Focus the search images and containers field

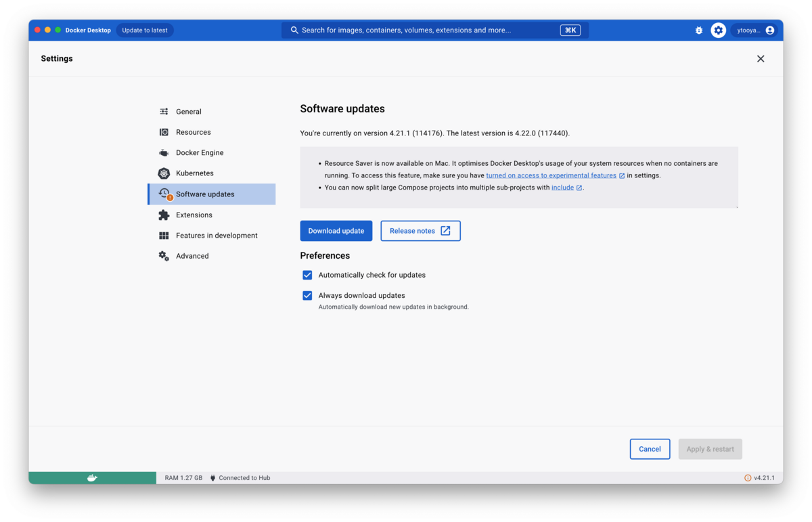click(435, 30)
